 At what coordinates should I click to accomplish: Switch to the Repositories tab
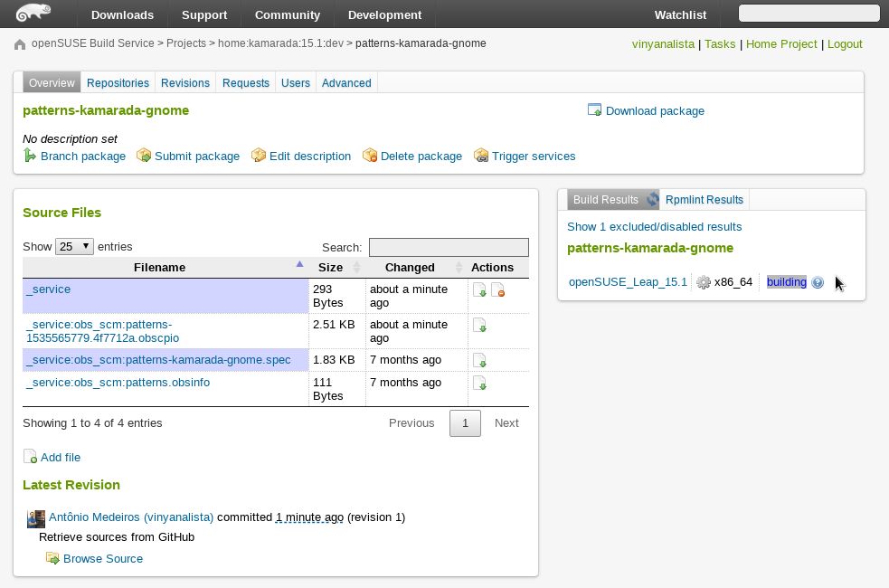tap(118, 83)
